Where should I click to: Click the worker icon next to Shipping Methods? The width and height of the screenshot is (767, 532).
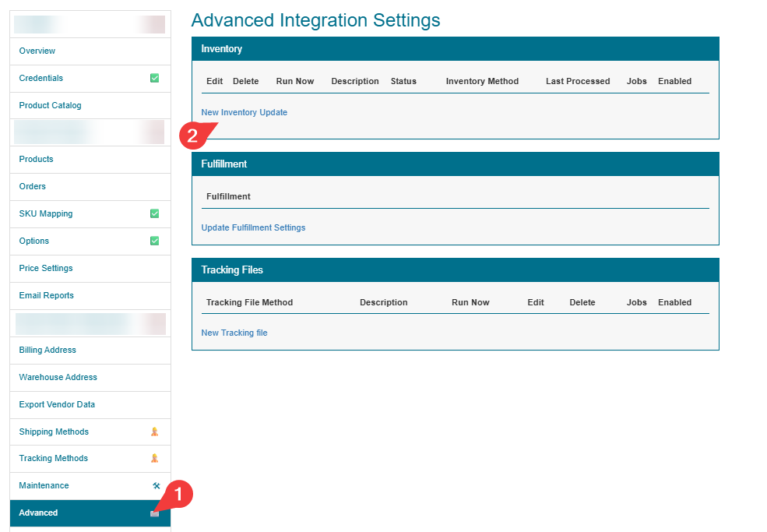154,432
